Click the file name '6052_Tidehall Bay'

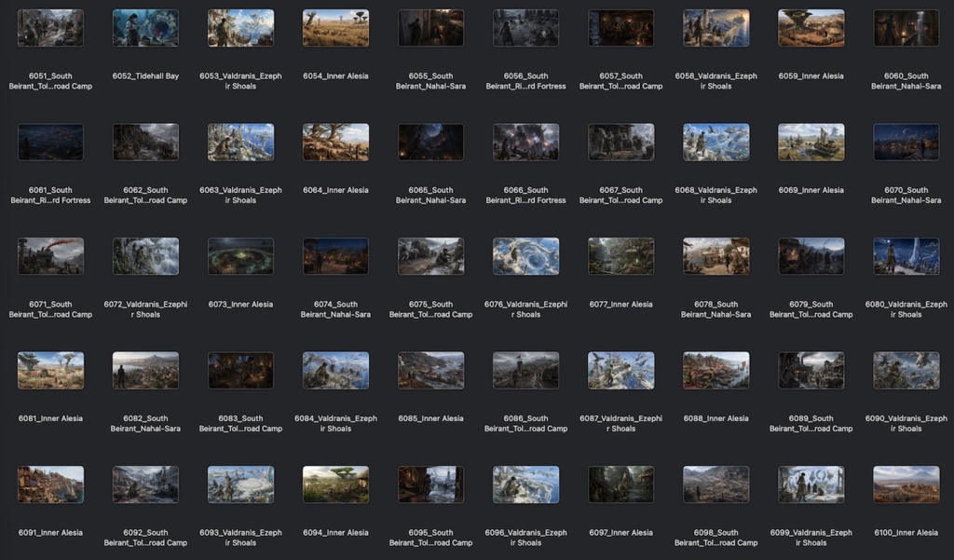click(145, 76)
